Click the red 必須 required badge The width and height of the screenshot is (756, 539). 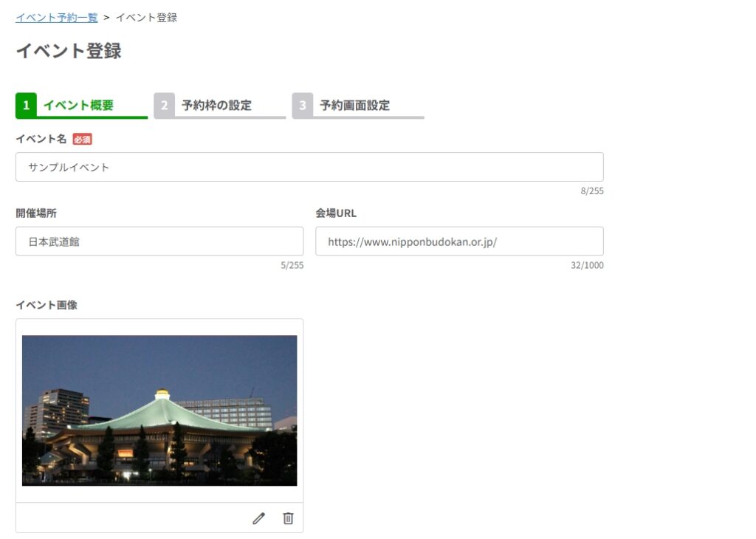[x=82, y=139]
